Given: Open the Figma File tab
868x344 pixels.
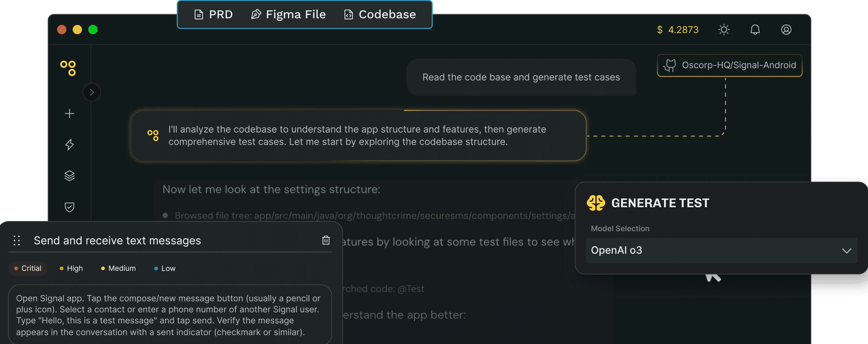Looking at the screenshot, I should tap(289, 15).
